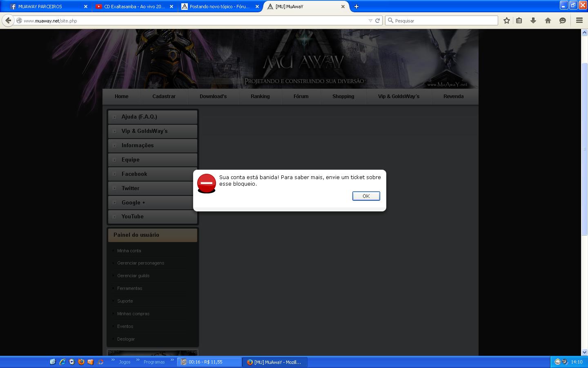588x368 pixels.
Task: Open the bookmarks list icon
Action: point(519,20)
